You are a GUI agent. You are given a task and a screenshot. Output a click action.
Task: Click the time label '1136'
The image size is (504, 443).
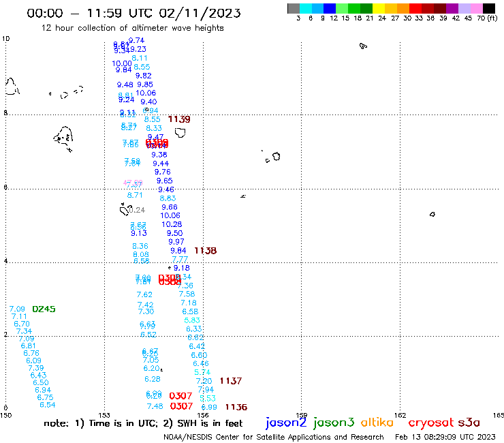pos(236,407)
